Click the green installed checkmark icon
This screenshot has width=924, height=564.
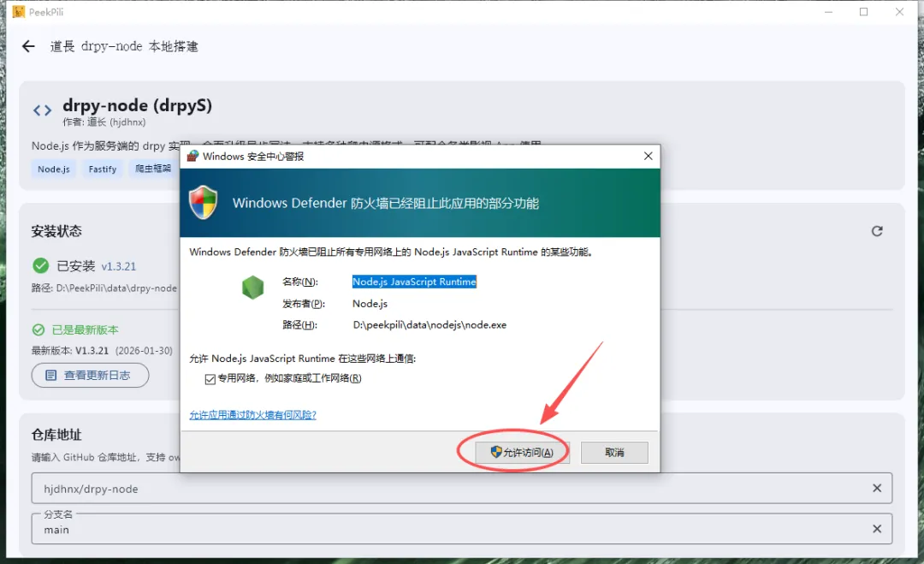coord(41,266)
